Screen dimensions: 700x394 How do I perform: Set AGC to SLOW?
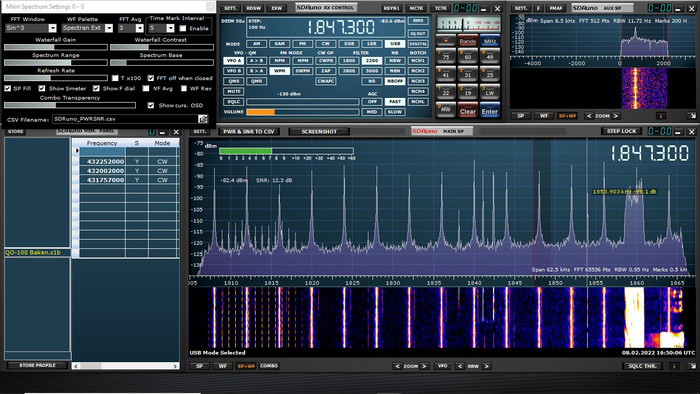coord(395,112)
